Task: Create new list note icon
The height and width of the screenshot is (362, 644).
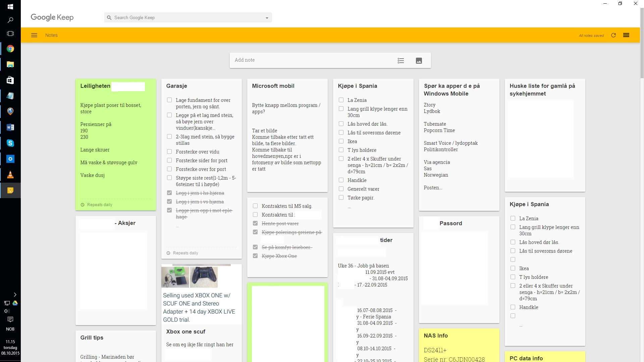Action: [x=401, y=61]
